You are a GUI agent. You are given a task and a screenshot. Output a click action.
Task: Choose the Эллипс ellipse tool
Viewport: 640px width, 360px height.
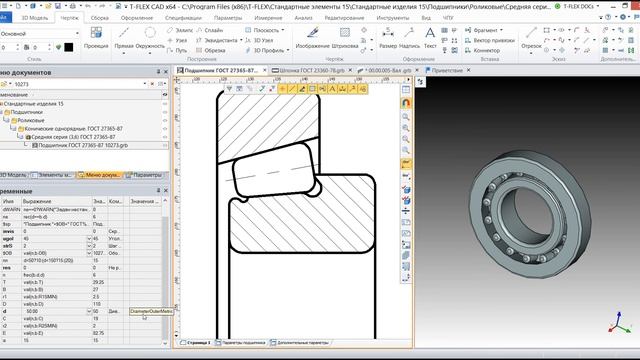[x=180, y=30]
